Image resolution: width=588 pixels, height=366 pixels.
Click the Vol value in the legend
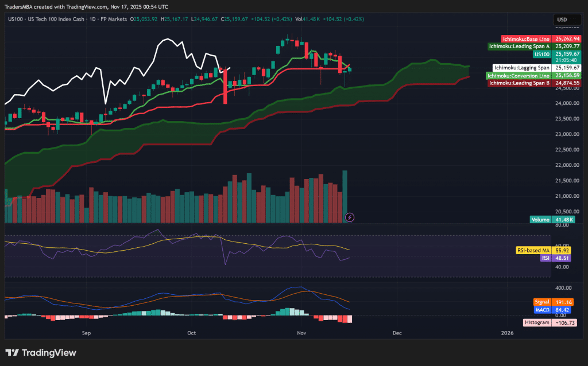[x=308, y=19]
